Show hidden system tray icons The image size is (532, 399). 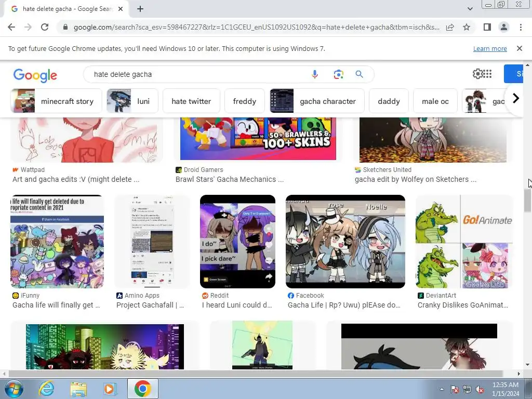(442, 389)
